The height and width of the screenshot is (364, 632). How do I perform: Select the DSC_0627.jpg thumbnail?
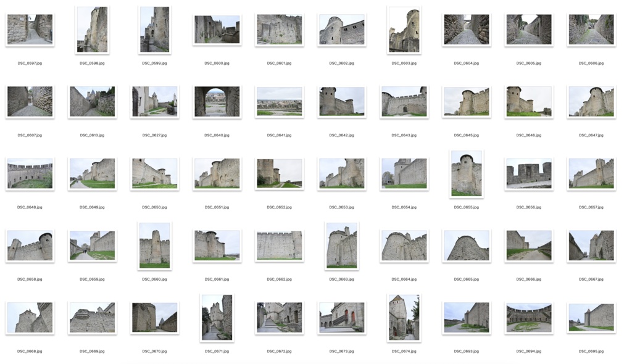tap(155, 102)
